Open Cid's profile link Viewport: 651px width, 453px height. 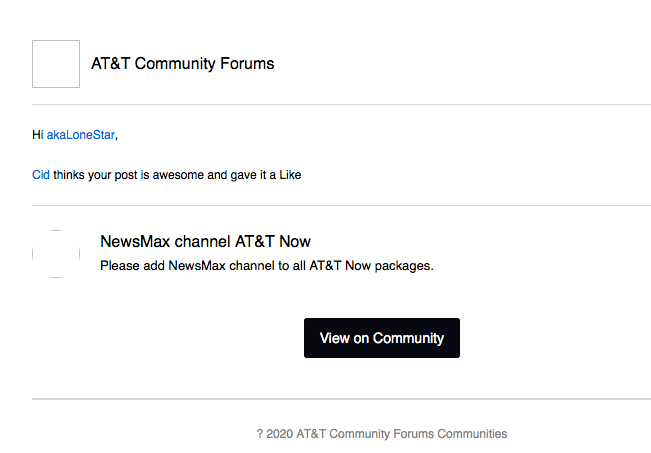coord(41,175)
